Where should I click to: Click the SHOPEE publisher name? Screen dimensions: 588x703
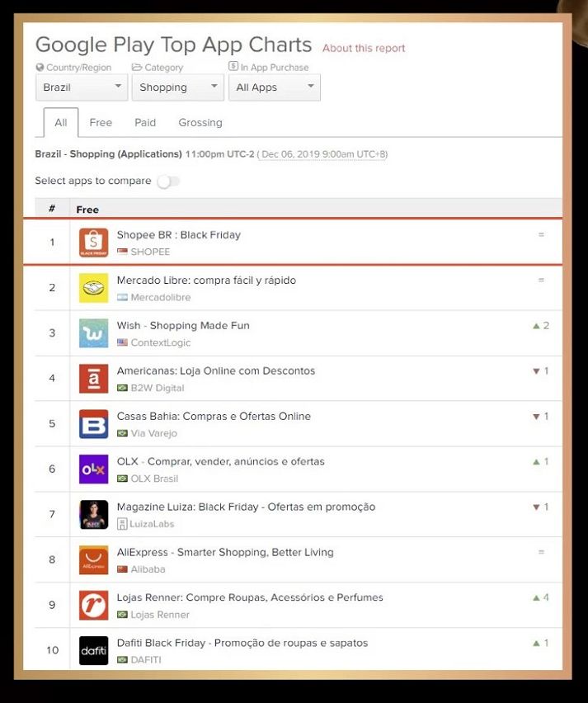pos(150,252)
